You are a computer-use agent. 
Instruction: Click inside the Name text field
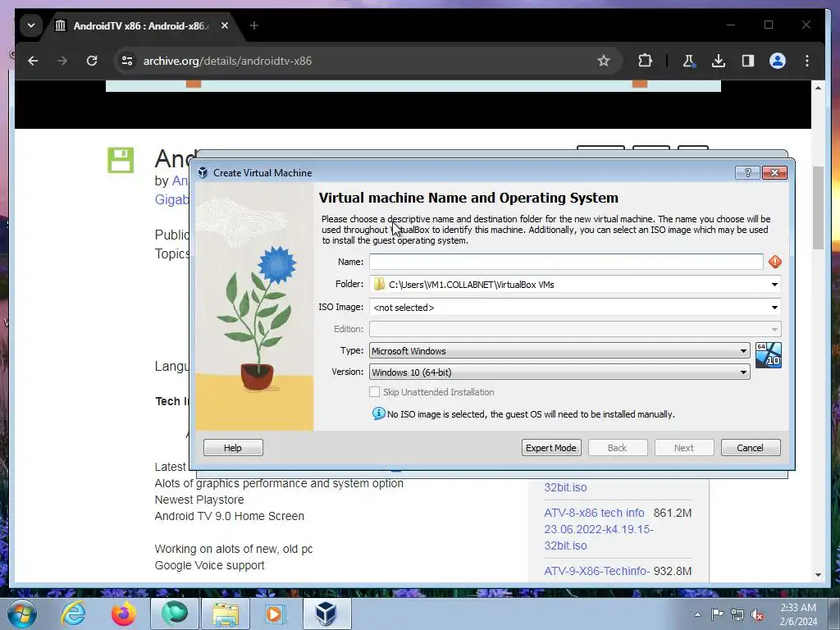pos(566,262)
